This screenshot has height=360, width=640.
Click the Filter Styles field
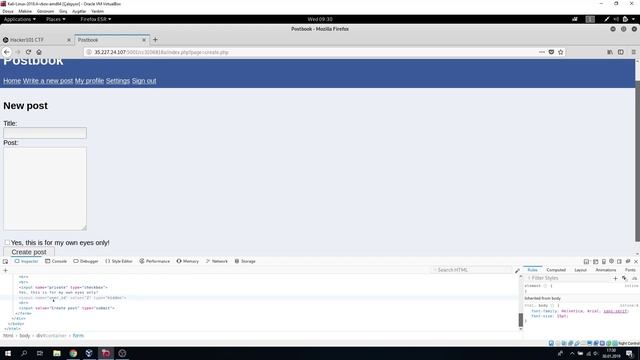pos(567,278)
